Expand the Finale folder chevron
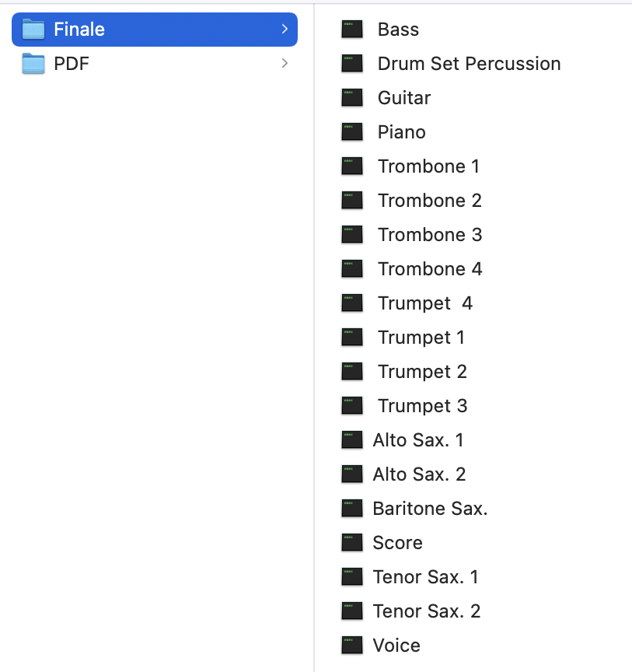The height and width of the screenshot is (672, 632). (285, 30)
